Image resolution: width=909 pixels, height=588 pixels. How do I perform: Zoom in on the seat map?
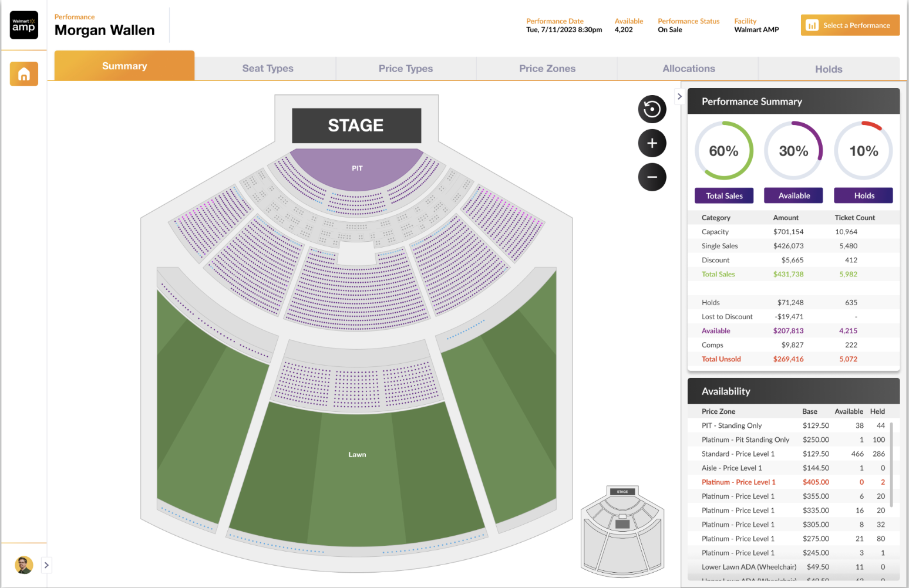click(652, 143)
